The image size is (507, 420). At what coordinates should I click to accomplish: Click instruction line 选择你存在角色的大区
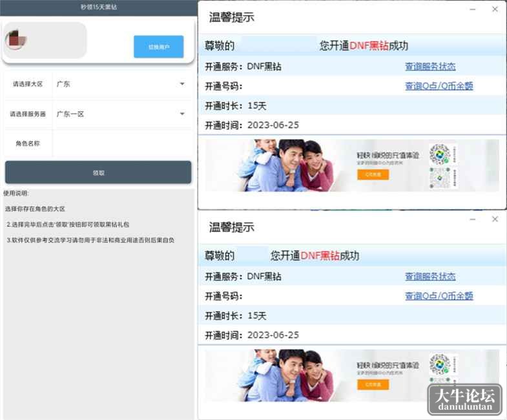35,209
